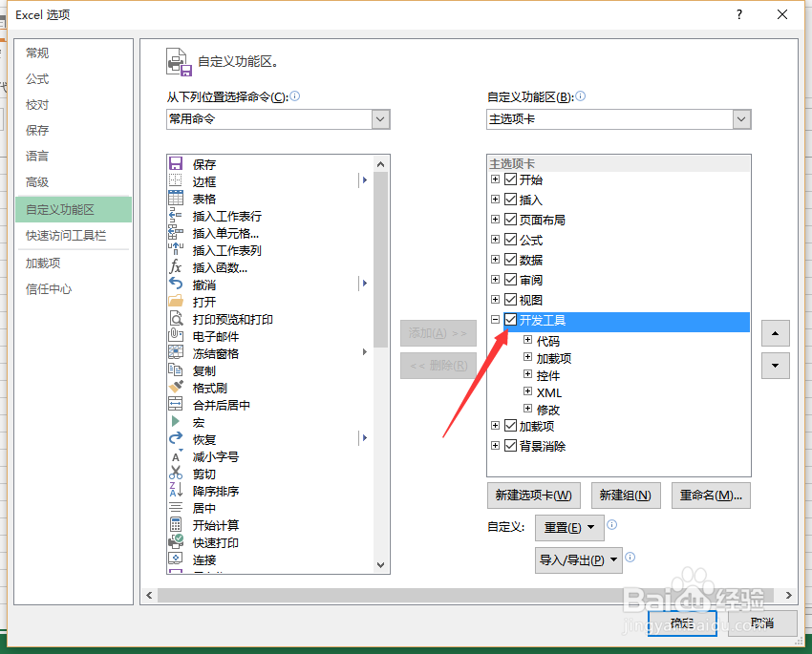The height and width of the screenshot is (654, 812).
Task: Expand the 开始 tab node
Action: [495, 179]
